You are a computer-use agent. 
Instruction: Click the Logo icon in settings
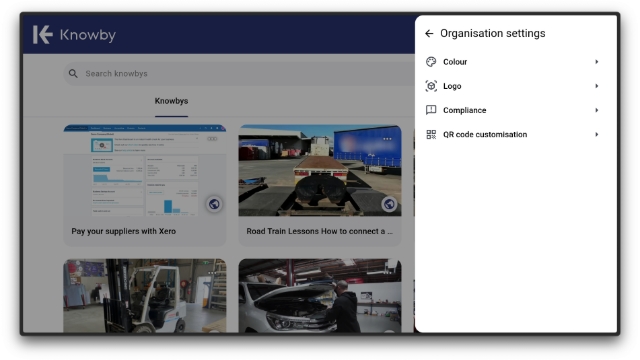tap(431, 86)
